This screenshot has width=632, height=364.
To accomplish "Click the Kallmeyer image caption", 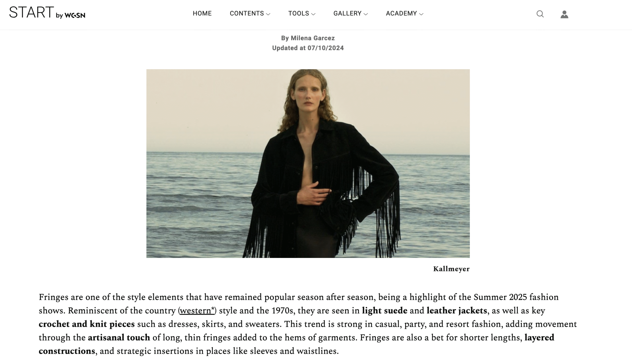I will tap(451, 269).
